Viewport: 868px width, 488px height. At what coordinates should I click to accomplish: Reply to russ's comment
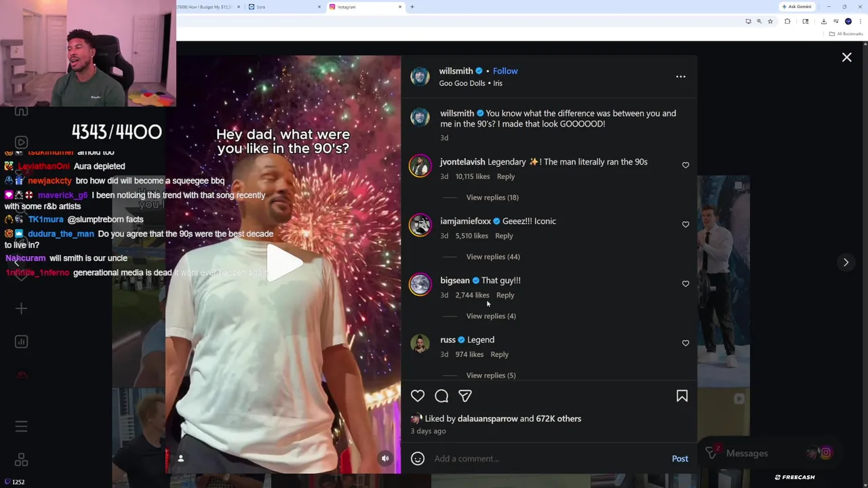point(499,354)
